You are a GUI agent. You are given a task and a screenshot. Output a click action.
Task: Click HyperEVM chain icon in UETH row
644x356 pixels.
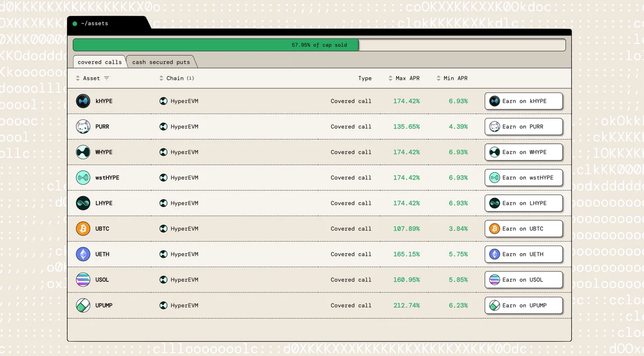click(x=164, y=254)
